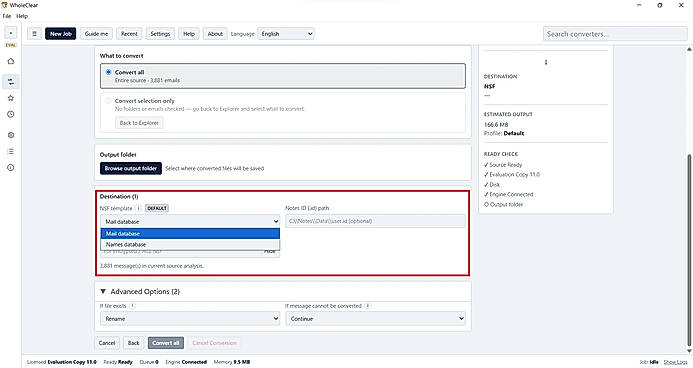Open the Continue dropdown for unconvertible messages
Image resolution: width=693 pixels, height=368 pixels.
coord(375,319)
